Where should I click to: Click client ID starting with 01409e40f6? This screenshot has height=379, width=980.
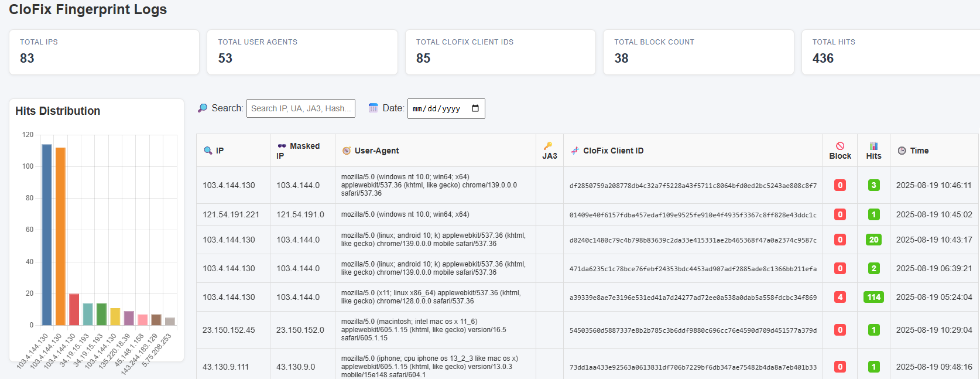point(693,215)
